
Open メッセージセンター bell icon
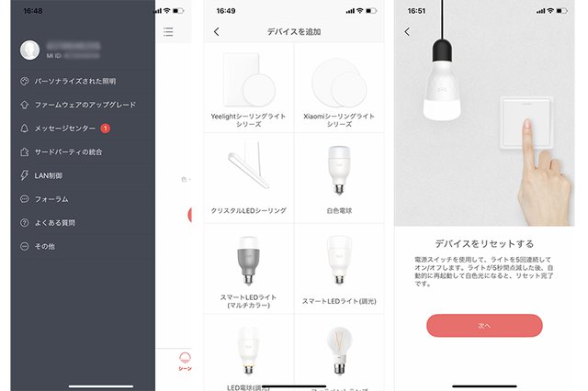(25, 128)
